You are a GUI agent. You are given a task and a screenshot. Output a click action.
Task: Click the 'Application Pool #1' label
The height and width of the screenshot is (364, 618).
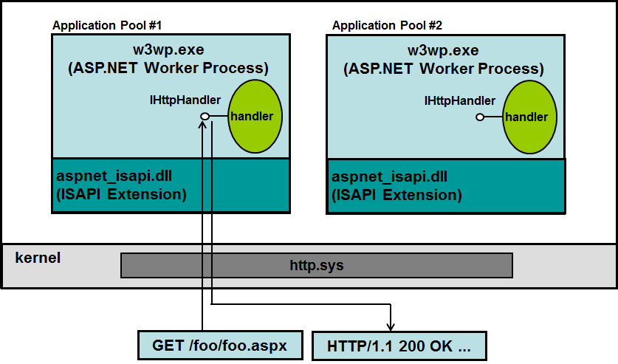pyautogui.click(x=107, y=26)
